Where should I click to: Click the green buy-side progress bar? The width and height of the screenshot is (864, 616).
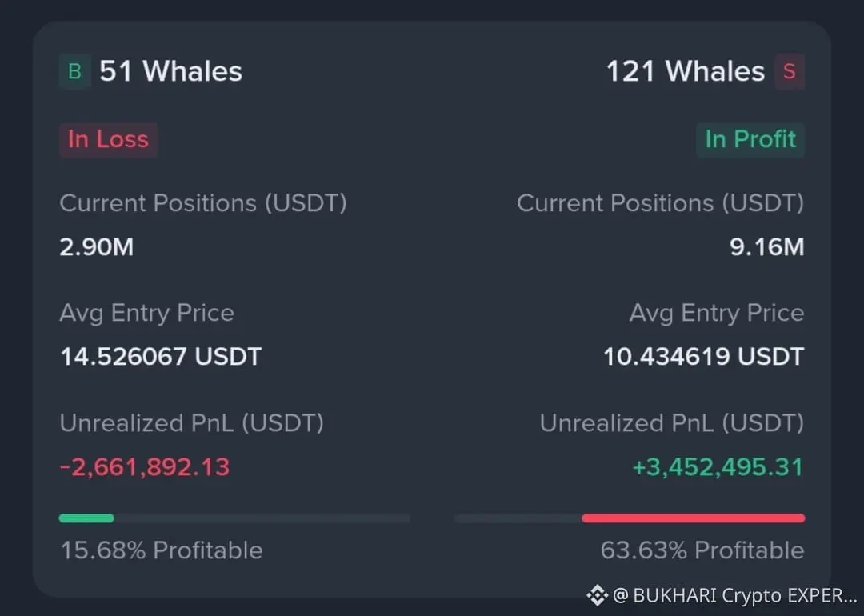click(x=86, y=518)
